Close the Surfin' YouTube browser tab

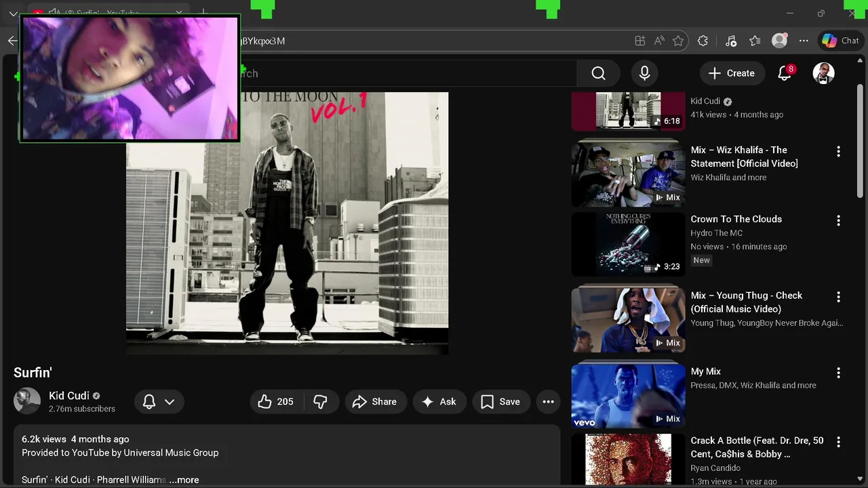178,13
